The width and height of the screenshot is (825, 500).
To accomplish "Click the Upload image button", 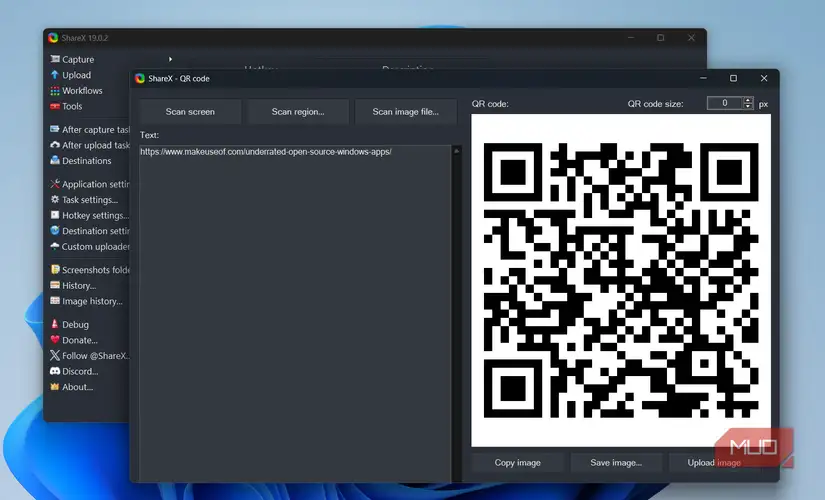I will point(714,463).
